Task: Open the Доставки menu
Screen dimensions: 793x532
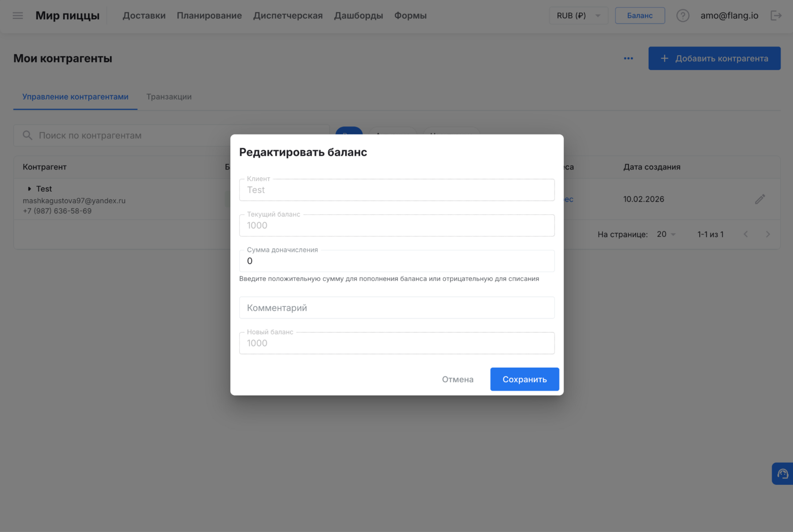Action: pos(144,16)
